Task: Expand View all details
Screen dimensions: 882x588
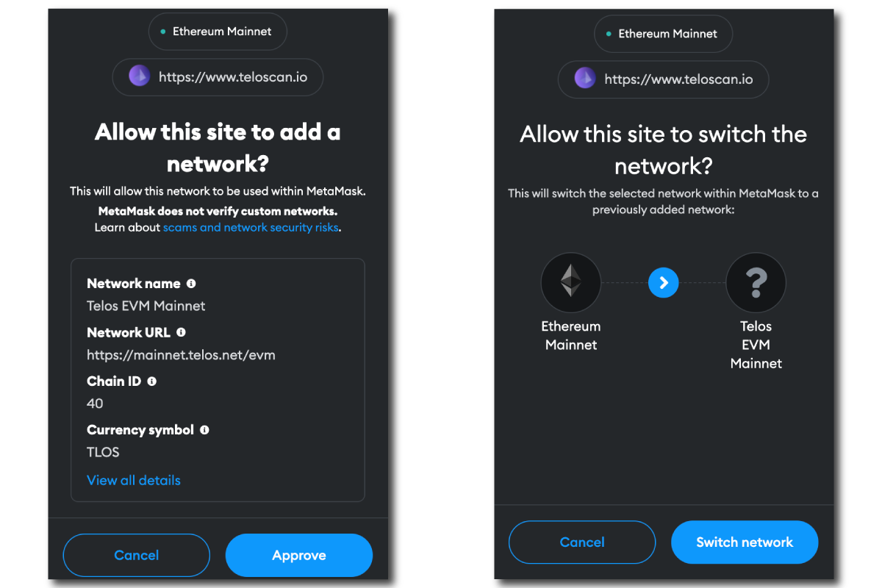Action: click(x=134, y=480)
